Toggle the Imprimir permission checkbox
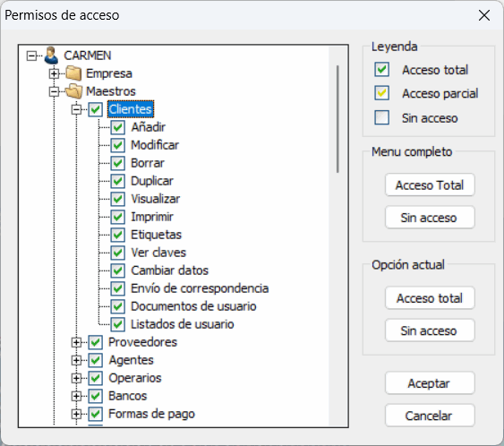The width and height of the screenshot is (504, 446). coord(117,217)
